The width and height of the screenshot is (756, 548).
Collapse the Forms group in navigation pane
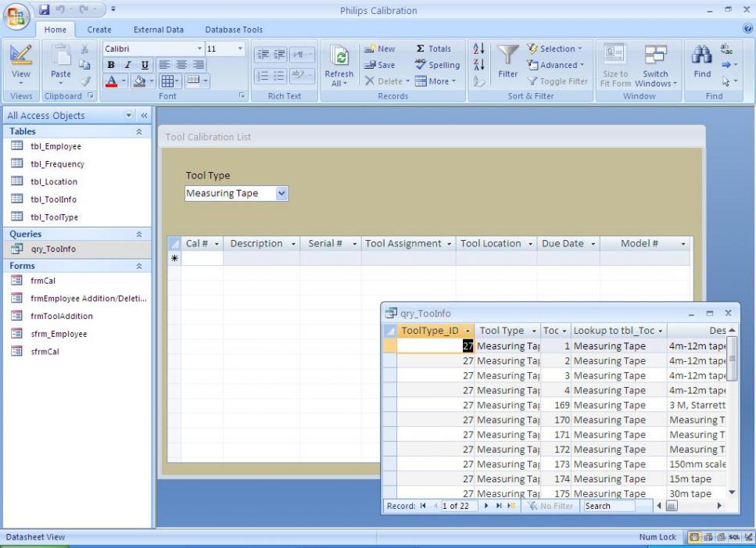pos(139,266)
